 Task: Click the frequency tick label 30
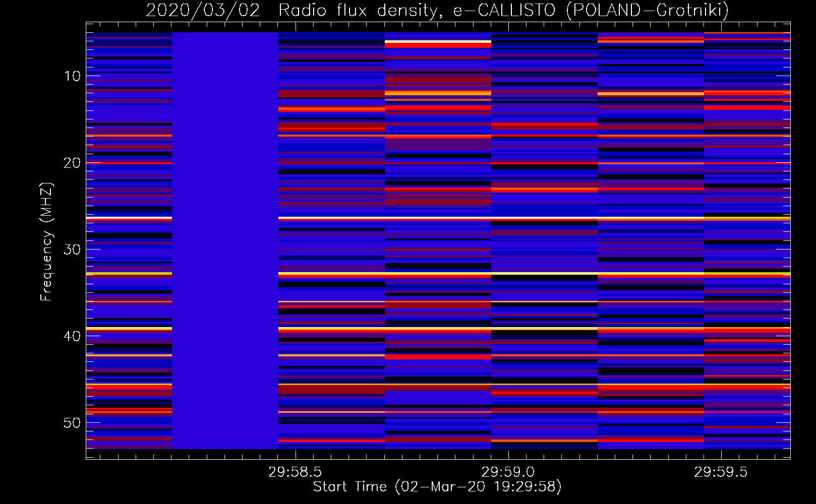72,249
